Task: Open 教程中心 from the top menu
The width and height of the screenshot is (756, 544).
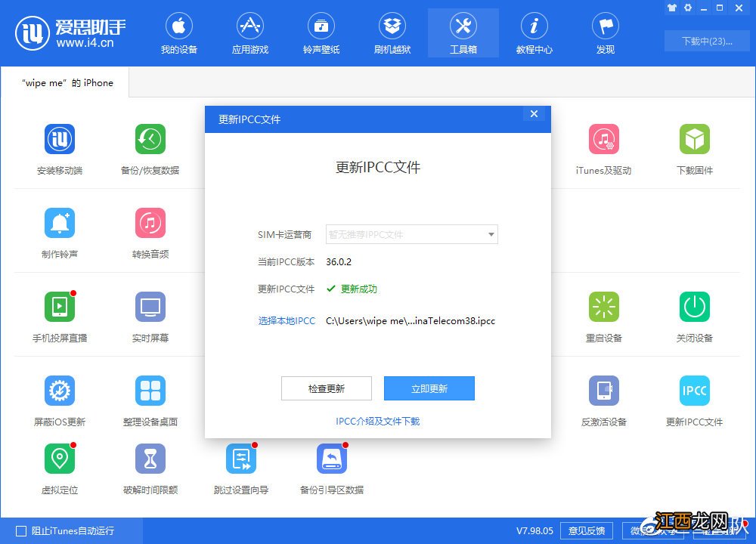Action: click(x=534, y=32)
